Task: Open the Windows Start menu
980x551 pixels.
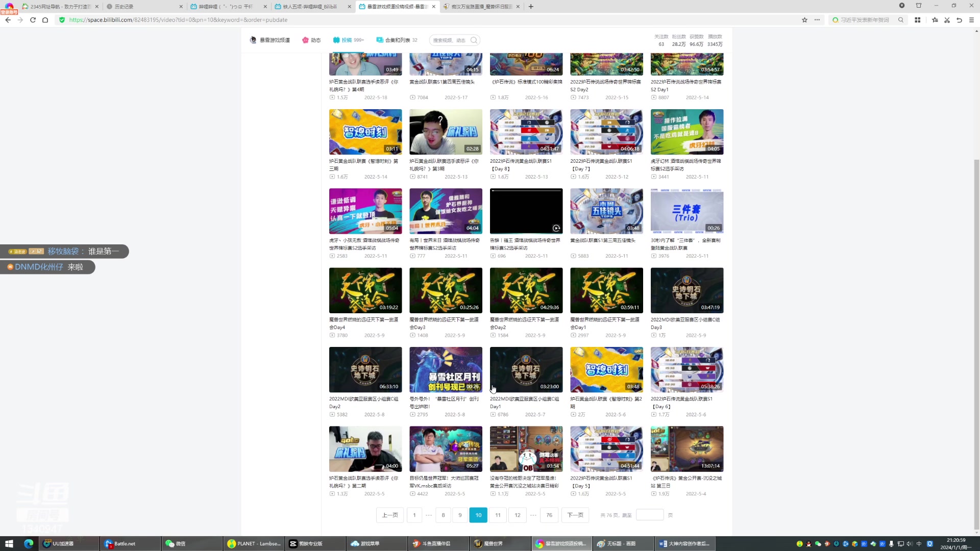Action: click(9, 543)
